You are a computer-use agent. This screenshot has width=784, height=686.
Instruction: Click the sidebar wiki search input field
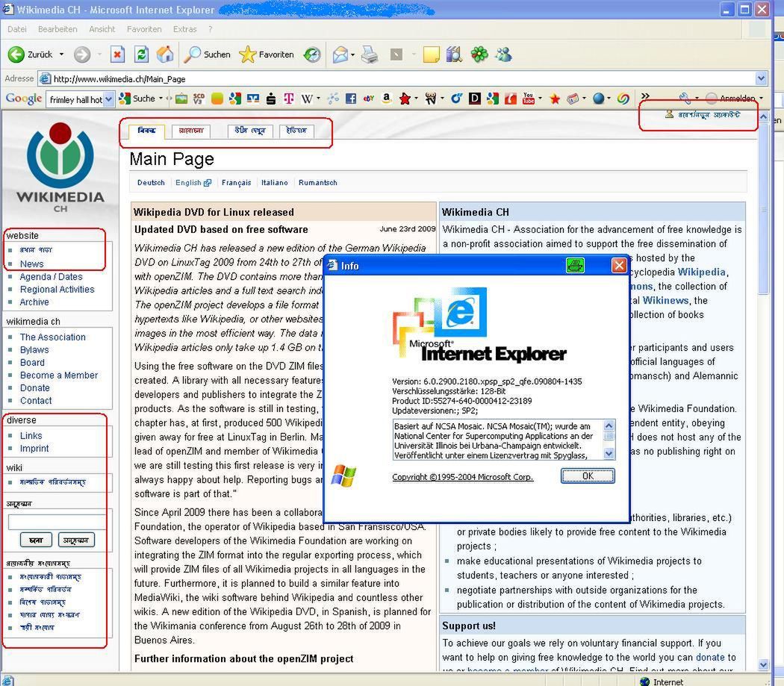57,522
